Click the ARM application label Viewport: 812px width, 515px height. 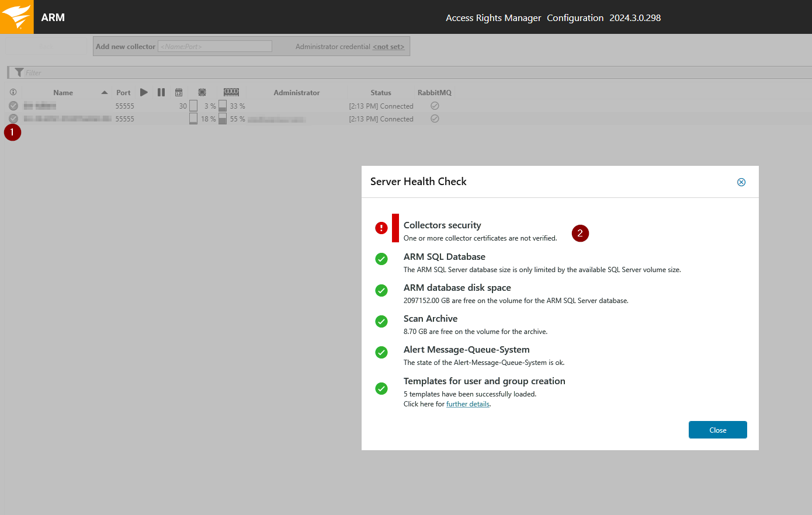(x=53, y=17)
